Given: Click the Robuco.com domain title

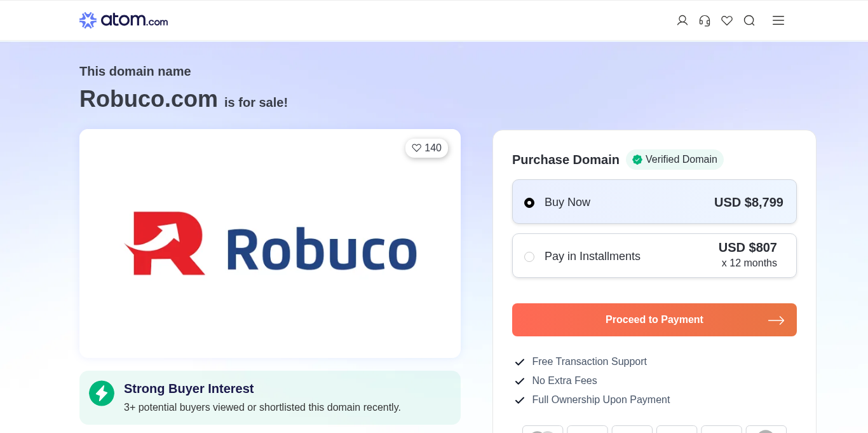Looking at the screenshot, I should [149, 99].
